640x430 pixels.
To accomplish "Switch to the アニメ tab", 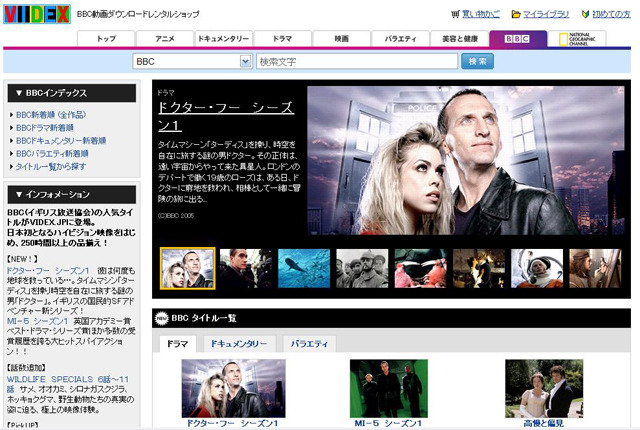I will pos(165,39).
